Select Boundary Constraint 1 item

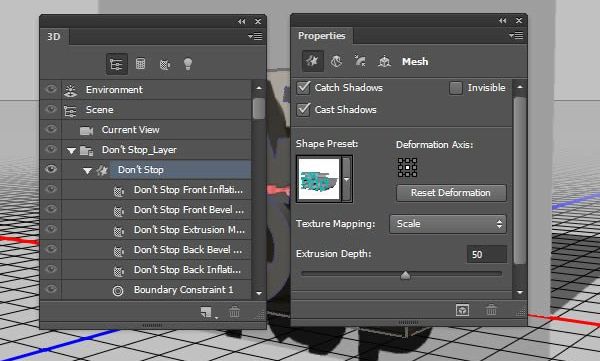183,290
